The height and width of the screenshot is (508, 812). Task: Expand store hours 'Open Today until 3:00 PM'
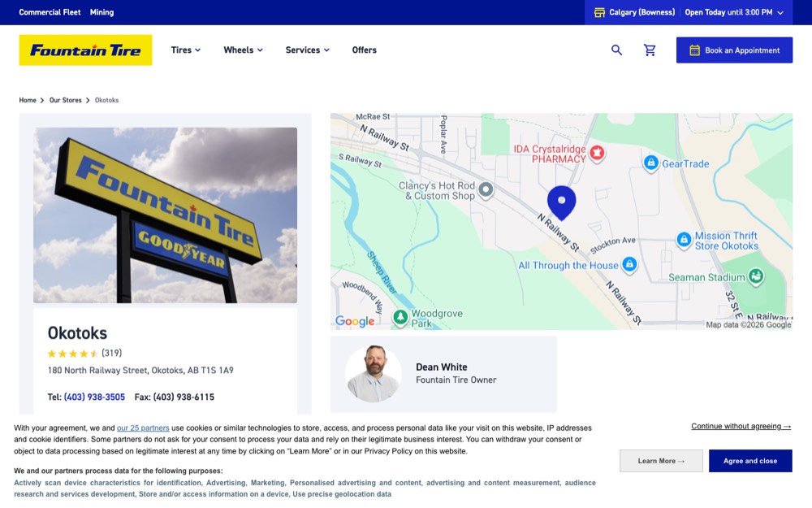tap(734, 12)
